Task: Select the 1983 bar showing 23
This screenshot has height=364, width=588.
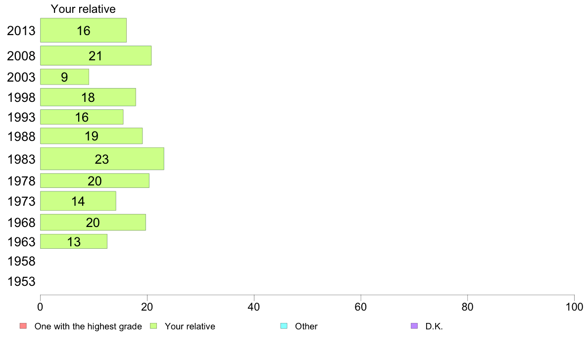Action: tap(102, 159)
